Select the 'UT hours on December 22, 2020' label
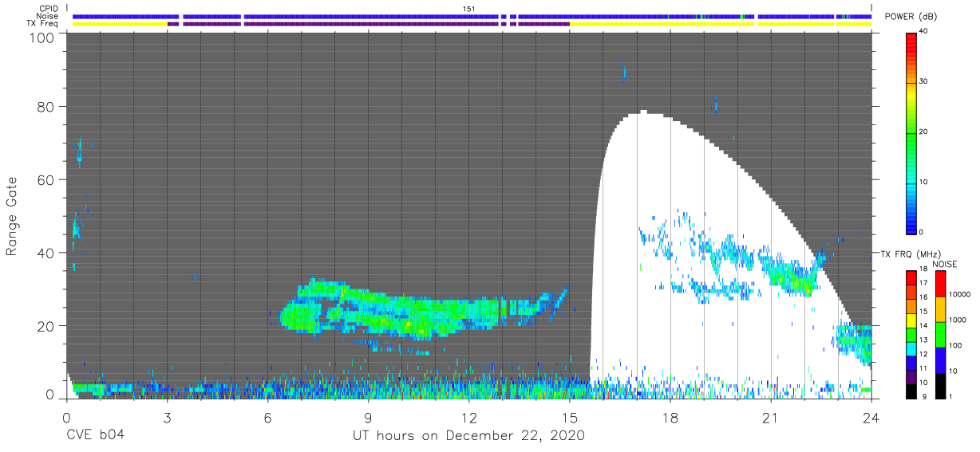This screenshot has width=980, height=452. coord(468,436)
